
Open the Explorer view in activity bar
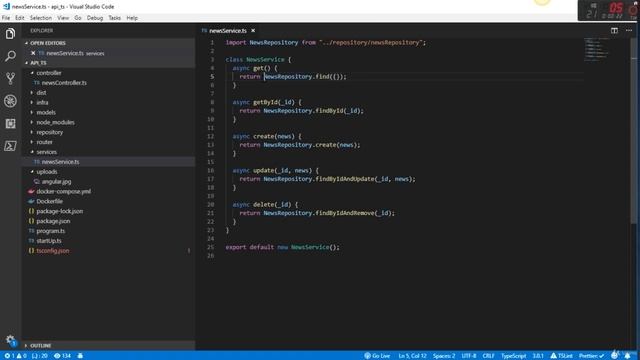click(x=10, y=33)
